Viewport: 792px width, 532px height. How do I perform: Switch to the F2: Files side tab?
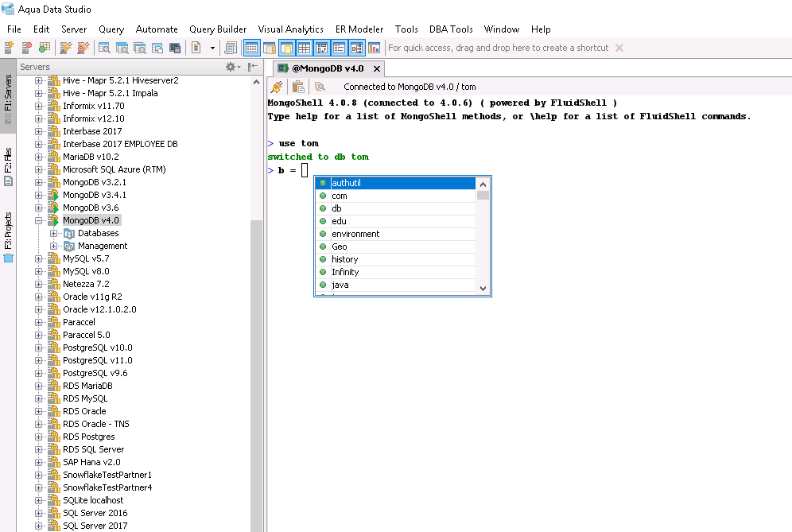pyautogui.click(x=8, y=165)
